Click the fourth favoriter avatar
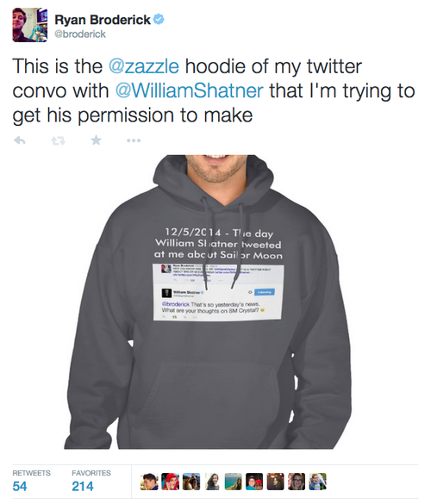The image size is (431, 504). (212, 482)
